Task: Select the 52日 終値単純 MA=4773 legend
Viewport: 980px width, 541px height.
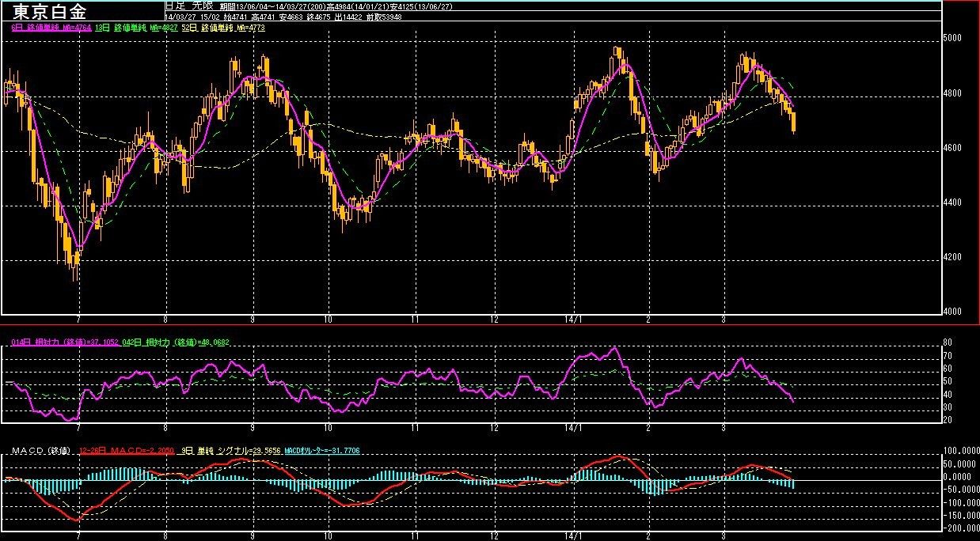Action: click(x=223, y=28)
